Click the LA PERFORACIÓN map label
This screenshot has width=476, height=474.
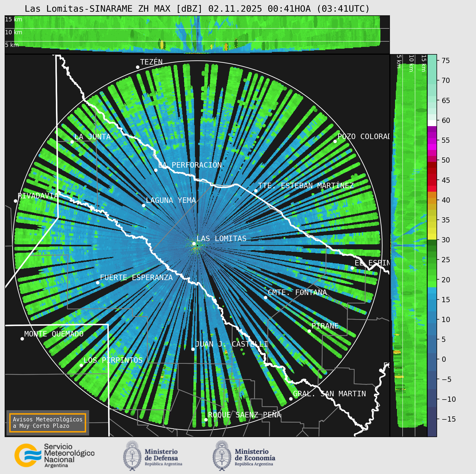coord(190,165)
